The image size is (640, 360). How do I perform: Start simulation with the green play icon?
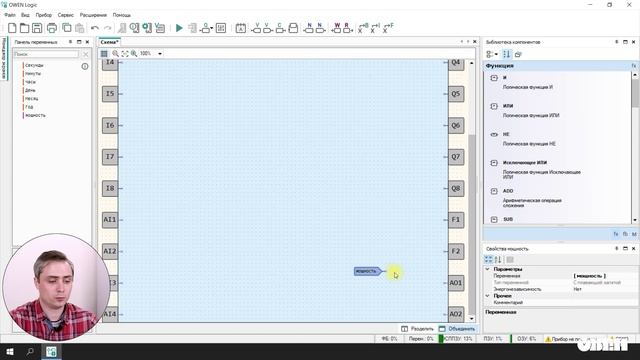pos(179,28)
